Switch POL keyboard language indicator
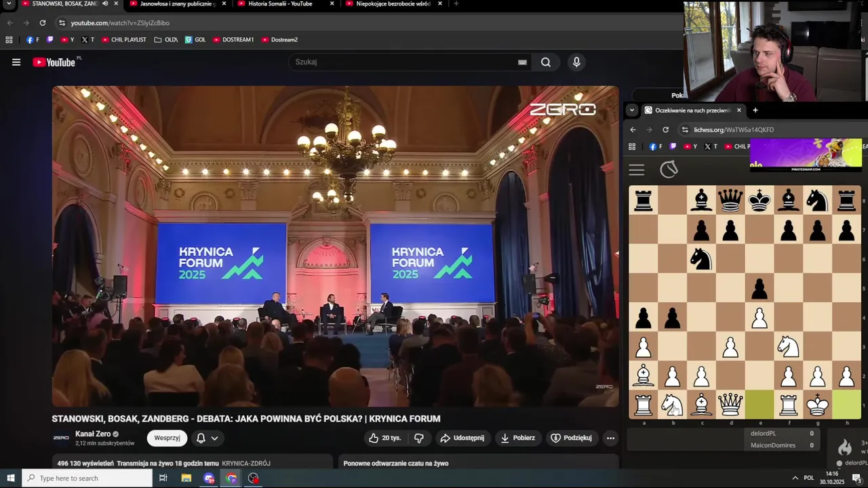868x488 pixels. tap(809, 479)
